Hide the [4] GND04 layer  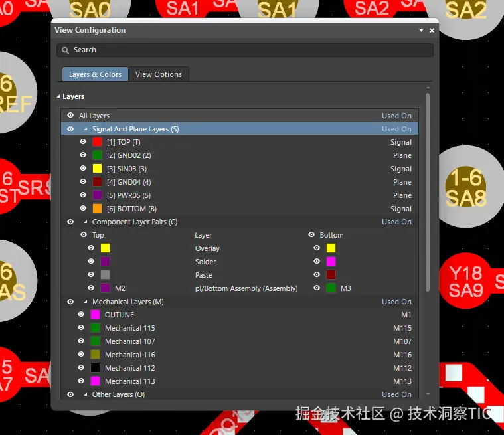(83, 182)
